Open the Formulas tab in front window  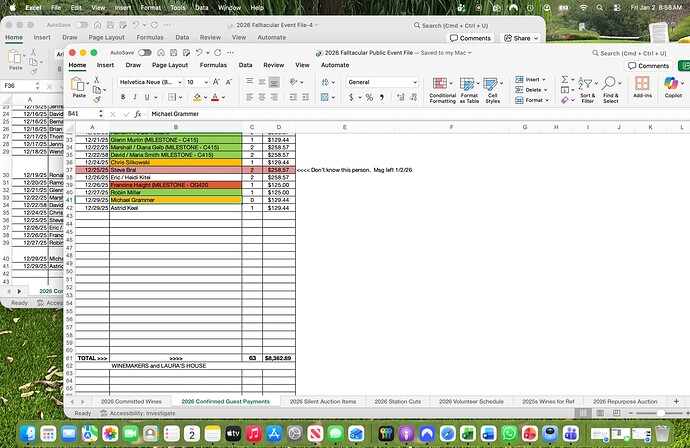213,65
